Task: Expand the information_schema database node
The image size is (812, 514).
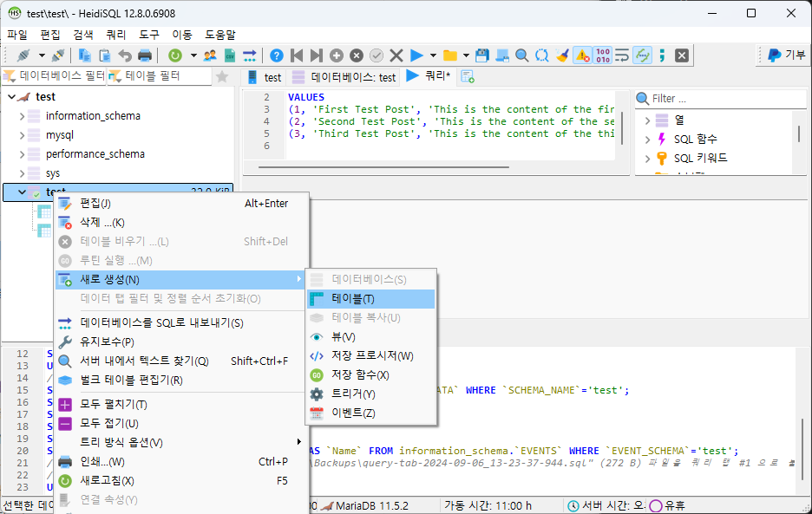Action: coord(22,116)
